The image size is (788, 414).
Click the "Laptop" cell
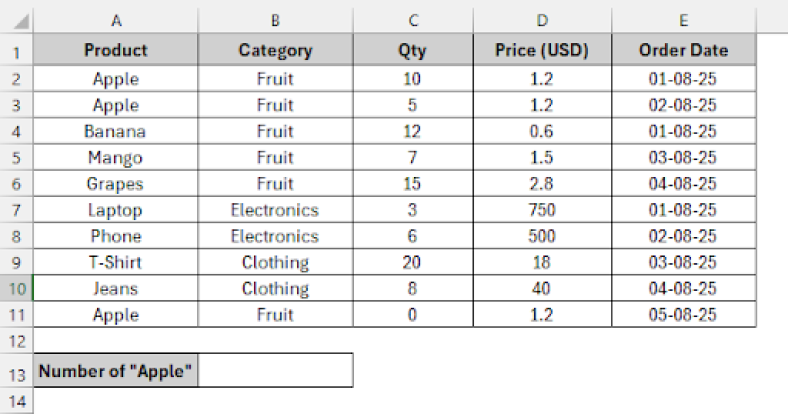(x=116, y=210)
